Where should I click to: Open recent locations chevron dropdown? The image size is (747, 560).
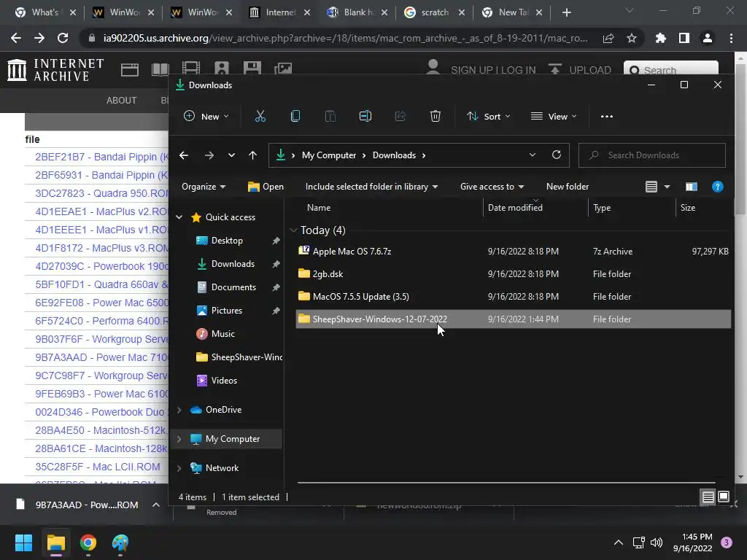coord(231,155)
